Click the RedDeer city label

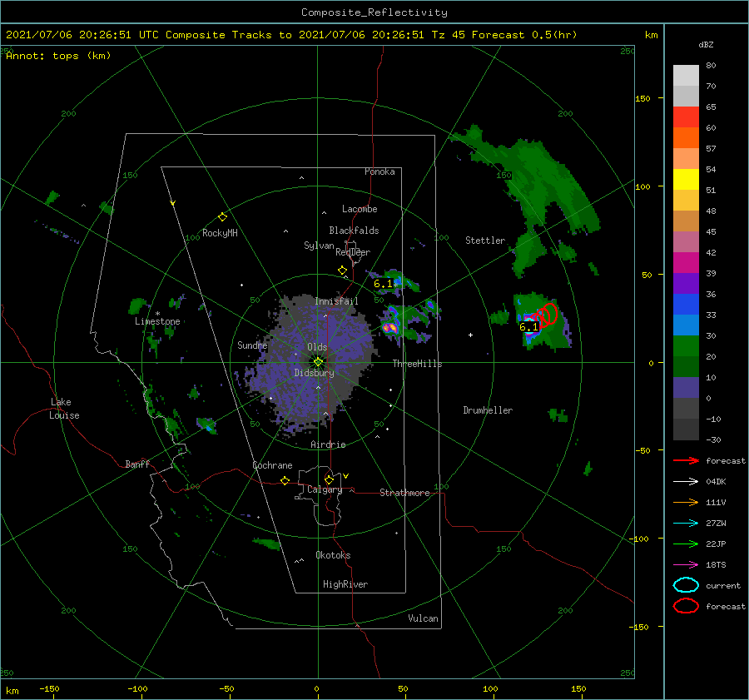(x=353, y=252)
